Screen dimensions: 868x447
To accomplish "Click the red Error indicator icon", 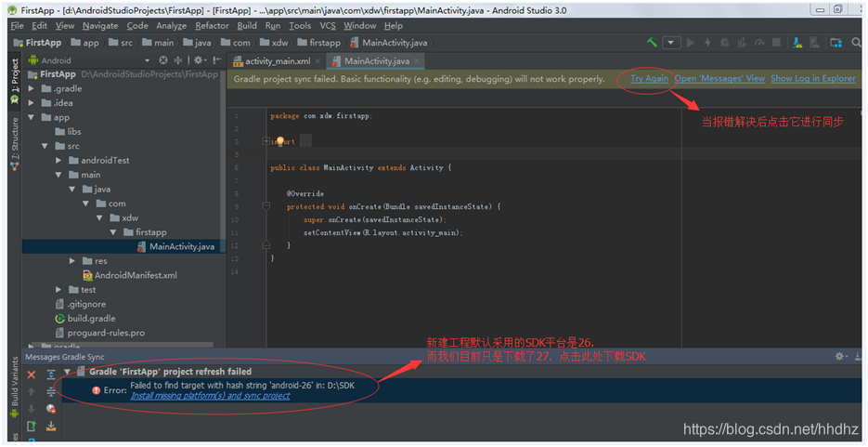I will click(97, 390).
